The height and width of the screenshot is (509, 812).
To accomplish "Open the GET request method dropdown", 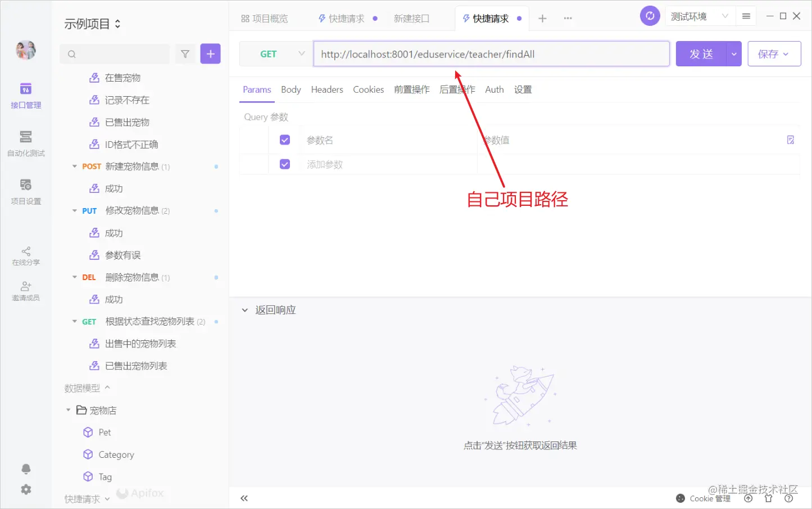I will click(275, 53).
